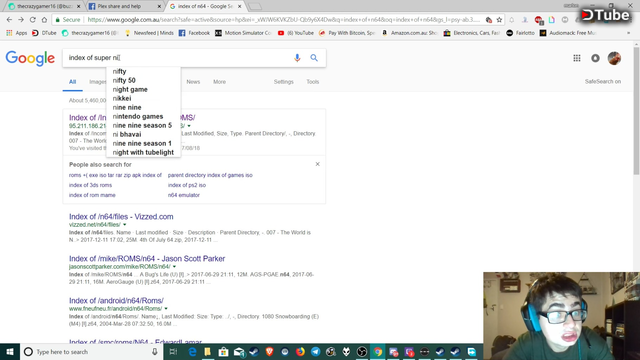
Task: Open Microsoft Edge from the taskbar
Action: (192, 352)
